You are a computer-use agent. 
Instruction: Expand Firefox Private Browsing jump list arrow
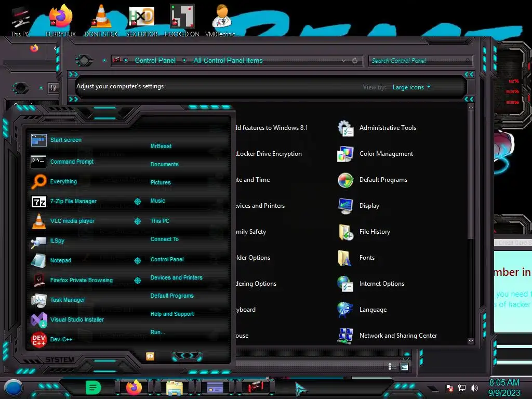pos(137,280)
